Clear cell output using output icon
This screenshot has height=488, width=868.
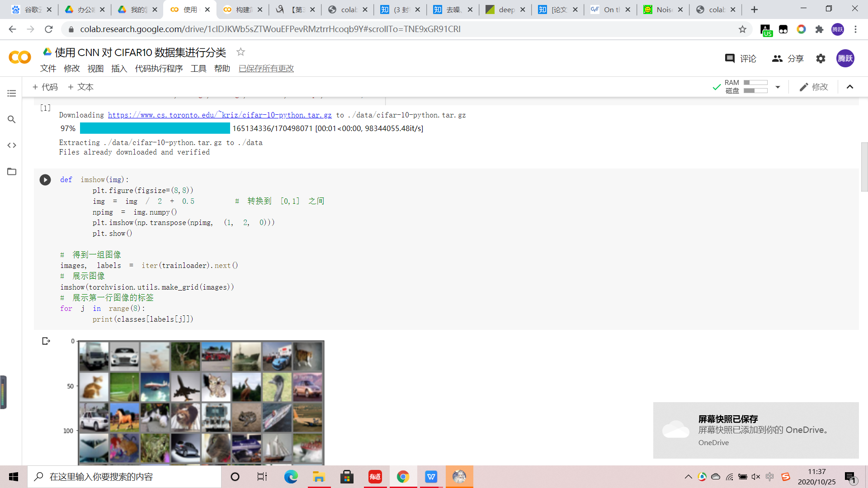46,341
